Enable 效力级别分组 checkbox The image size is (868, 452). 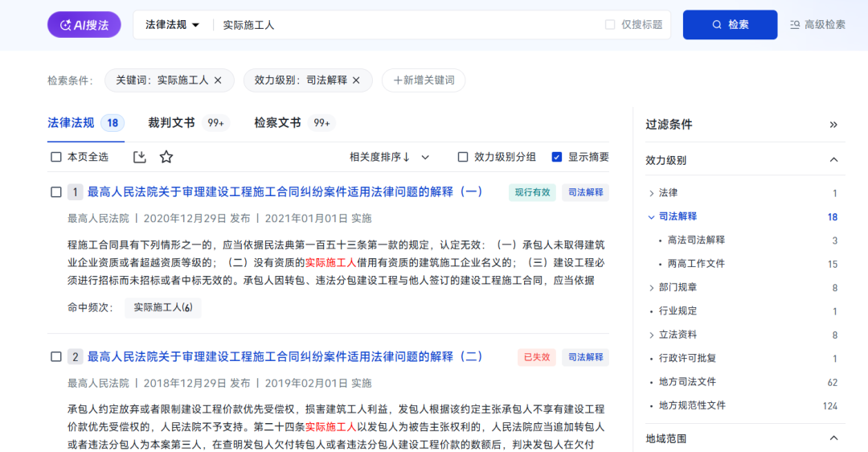click(463, 158)
